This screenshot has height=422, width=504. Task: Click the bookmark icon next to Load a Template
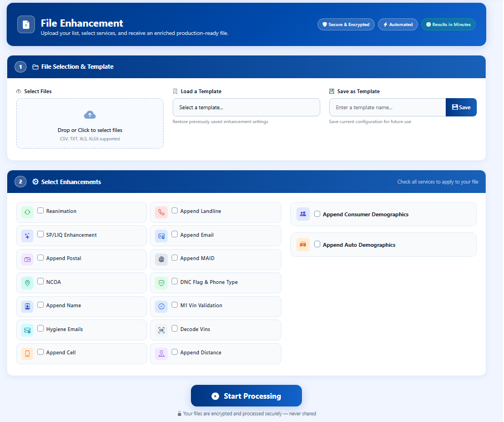175,91
